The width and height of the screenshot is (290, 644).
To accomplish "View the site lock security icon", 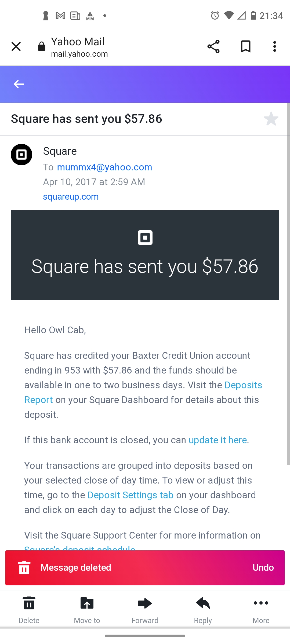I will [42, 46].
